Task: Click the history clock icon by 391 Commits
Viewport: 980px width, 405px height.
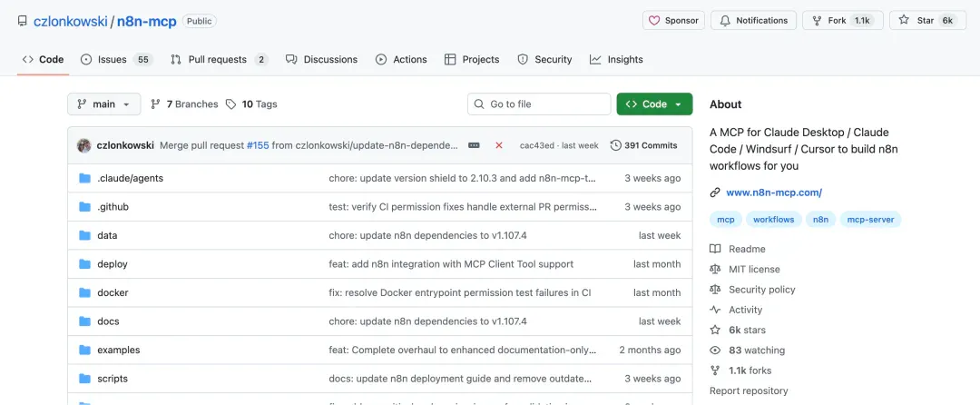Action: (x=615, y=145)
